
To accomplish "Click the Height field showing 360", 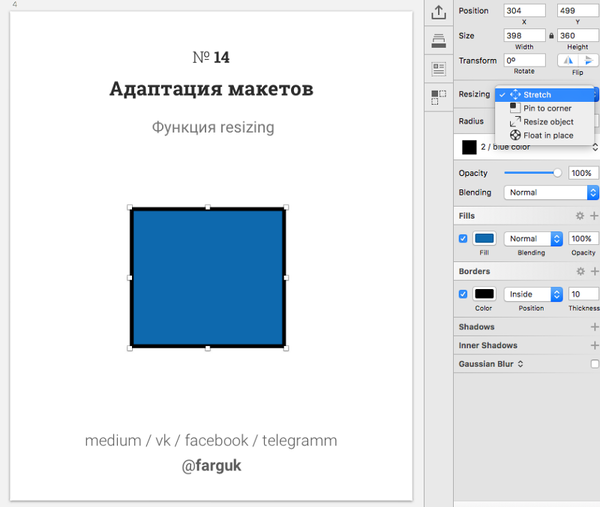I will click(x=578, y=36).
